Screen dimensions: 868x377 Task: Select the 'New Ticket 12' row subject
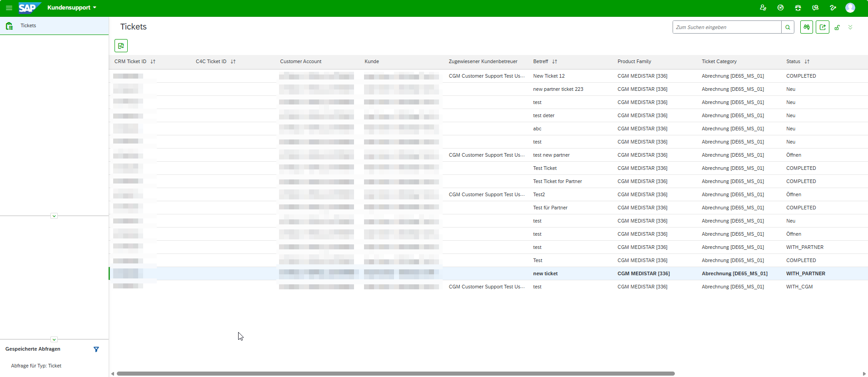(549, 76)
